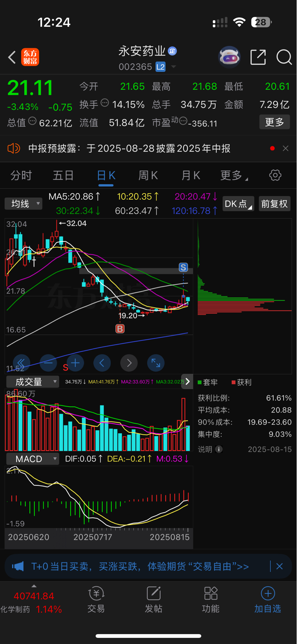297x644 pixels.
Task: Tap the wifi status icon
Action: point(239,22)
